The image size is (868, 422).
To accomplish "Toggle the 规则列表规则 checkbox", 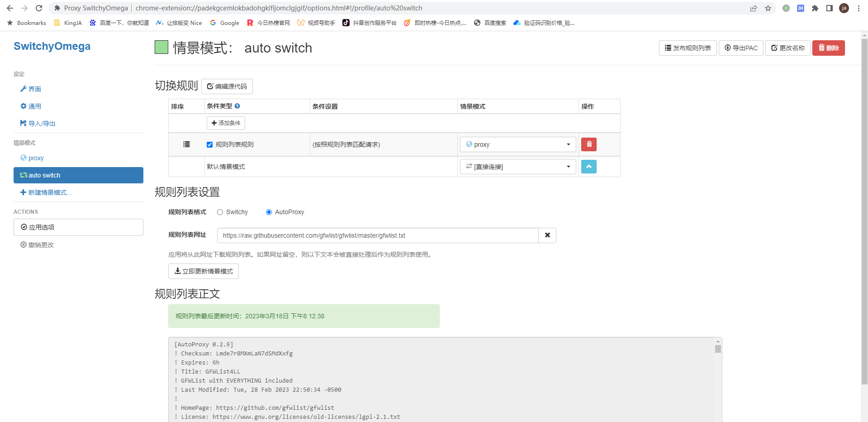I will point(210,145).
